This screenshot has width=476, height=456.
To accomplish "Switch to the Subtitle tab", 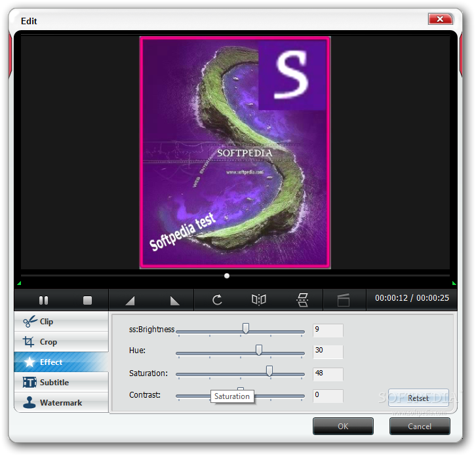I will pyautogui.click(x=61, y=382).
